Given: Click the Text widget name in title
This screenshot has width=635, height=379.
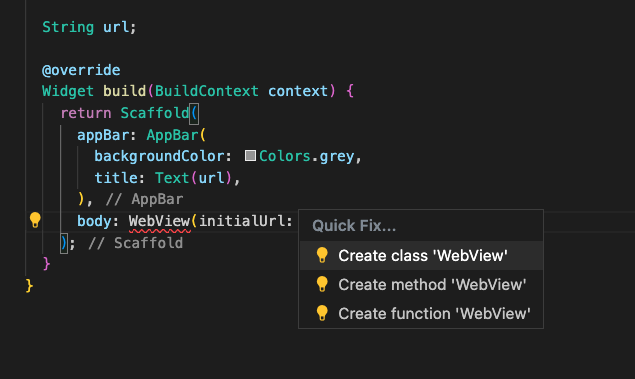Looking at the screenshot, I should click(x=172, y=178).
